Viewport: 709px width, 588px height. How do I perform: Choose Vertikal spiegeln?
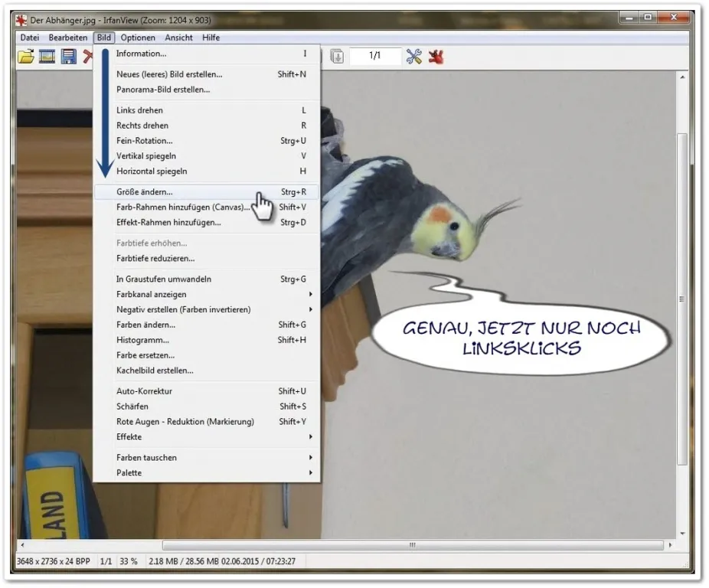point(207,156)
